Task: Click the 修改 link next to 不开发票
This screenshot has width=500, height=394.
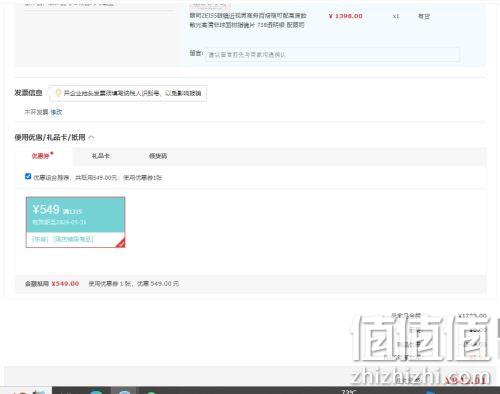Action: [56, 112]
